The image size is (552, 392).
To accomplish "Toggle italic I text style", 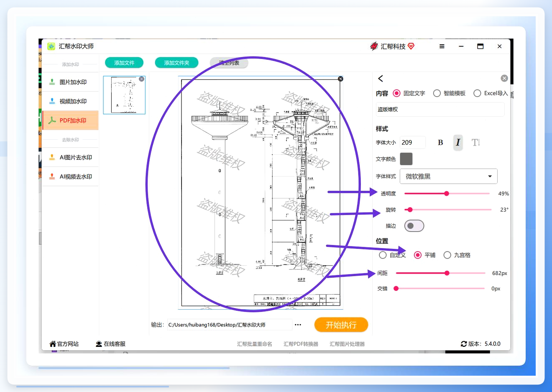I will (458, 143).
